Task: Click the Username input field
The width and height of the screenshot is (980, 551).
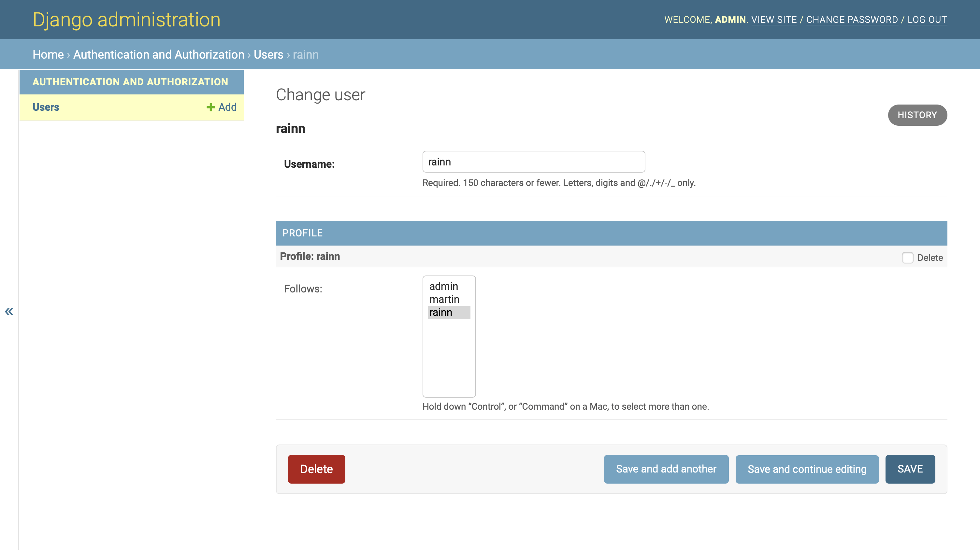Action: [533, 162]
